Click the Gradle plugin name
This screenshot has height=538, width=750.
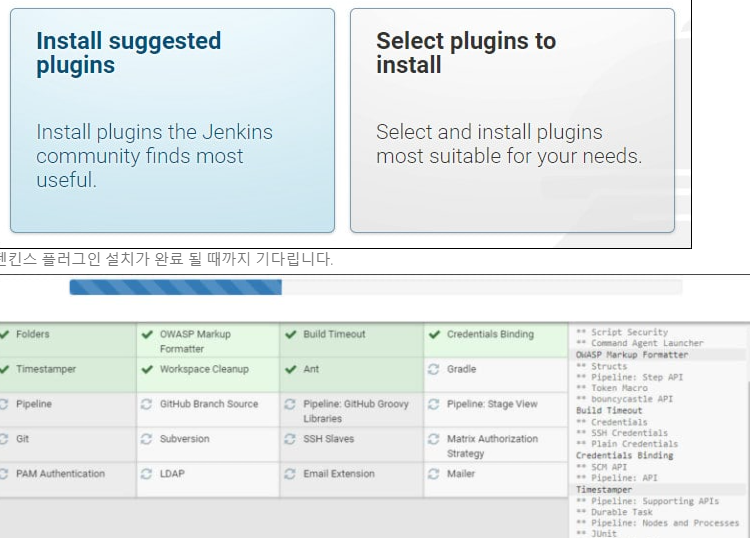coord(462,369)
